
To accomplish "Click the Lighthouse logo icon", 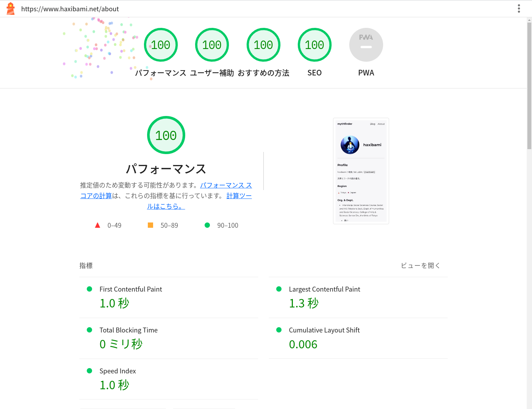I will [10, 8].
